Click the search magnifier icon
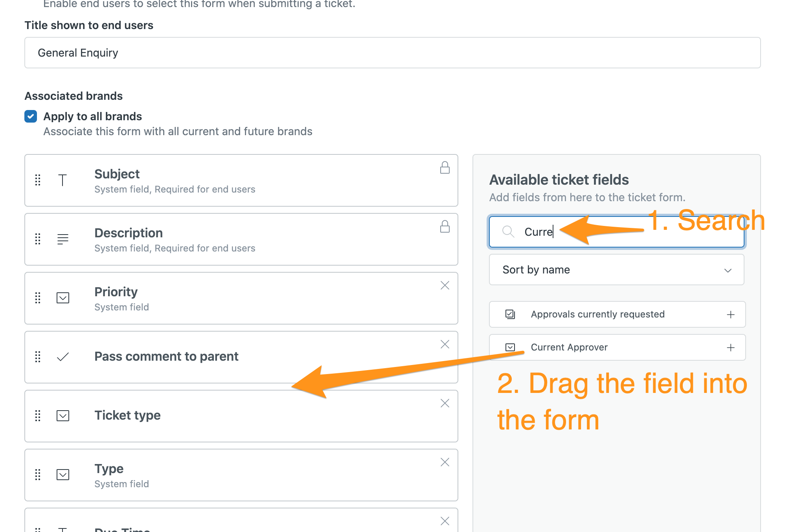Screen dimensions: 794x532 [508, 231]
